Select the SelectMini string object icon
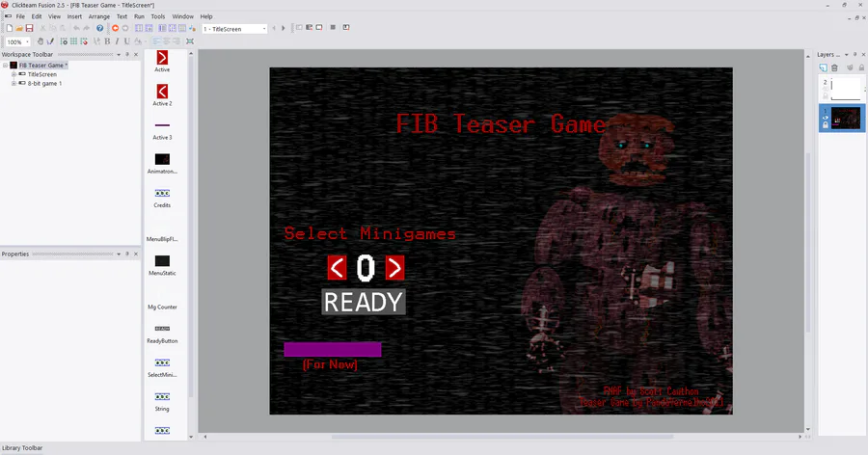Image resolution: width=868 pixels, height=455 pixels. pos(162,362)
